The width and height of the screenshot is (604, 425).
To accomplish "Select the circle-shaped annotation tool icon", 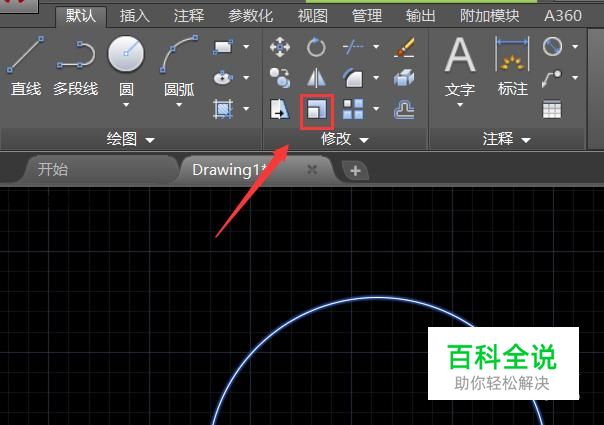I will [x=552, y=47].
